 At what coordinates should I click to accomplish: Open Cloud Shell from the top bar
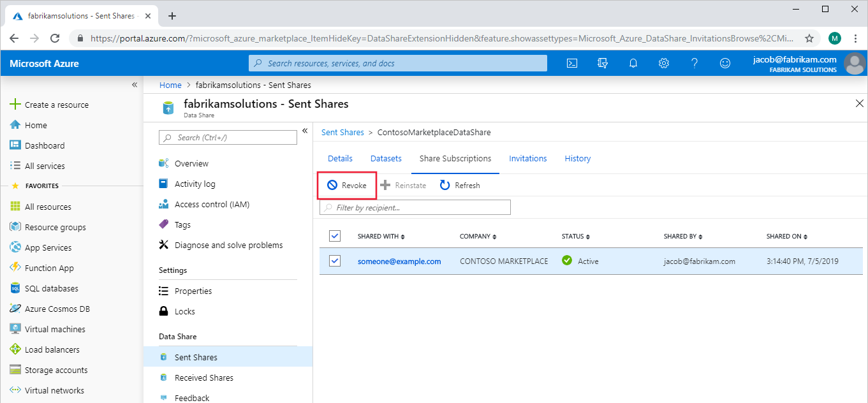point(573,63)
